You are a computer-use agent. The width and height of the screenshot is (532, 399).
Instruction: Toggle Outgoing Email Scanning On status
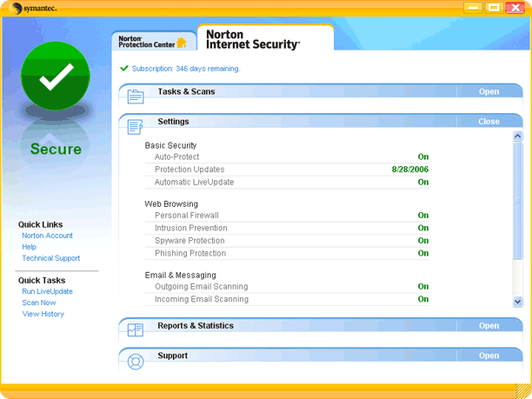click(x=423, y=287)
